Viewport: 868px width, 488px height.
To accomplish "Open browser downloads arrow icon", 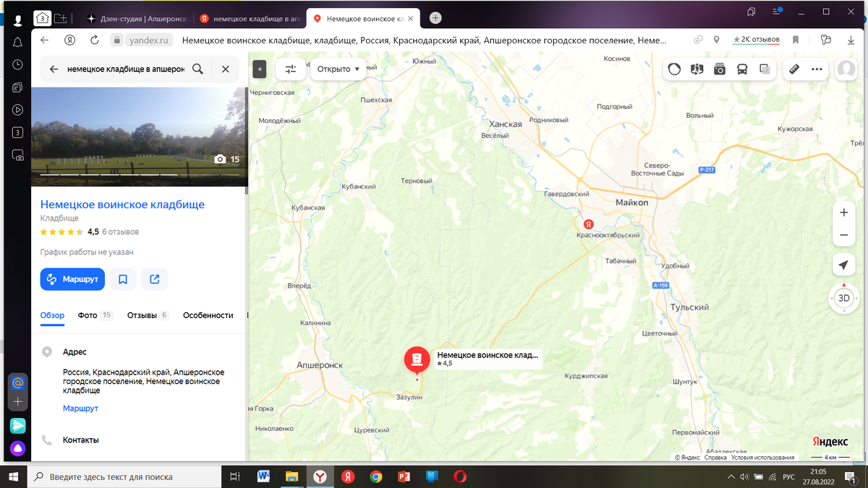I will pos(851,40).
